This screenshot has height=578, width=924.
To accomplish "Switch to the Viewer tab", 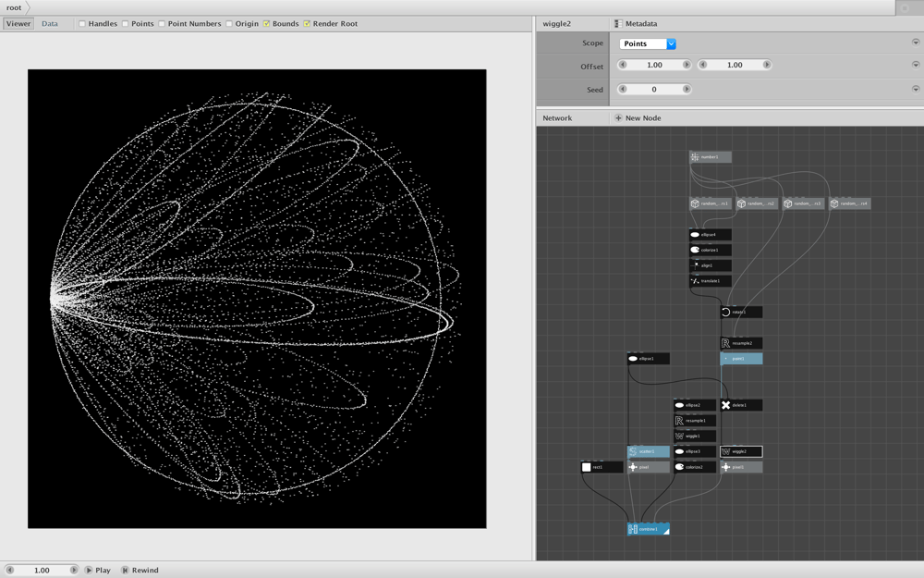I will pyautogui.click(x=18, y=24).
